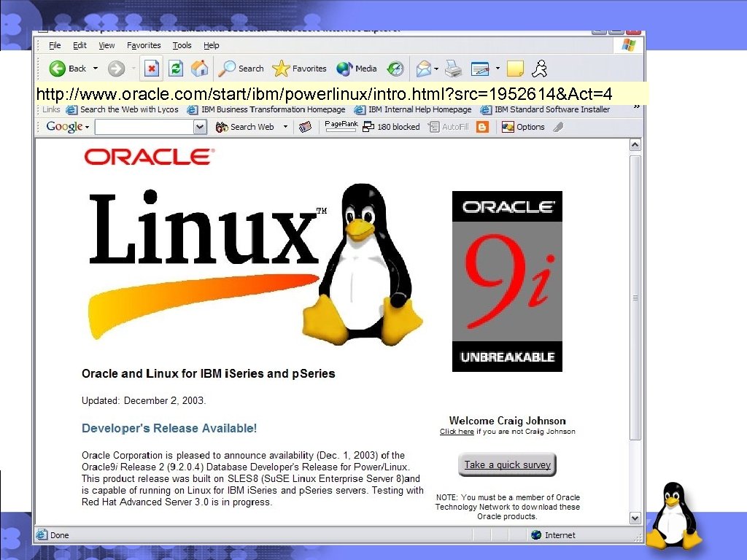Expand the Links bar overflow chevron

[x=636, y=107]
